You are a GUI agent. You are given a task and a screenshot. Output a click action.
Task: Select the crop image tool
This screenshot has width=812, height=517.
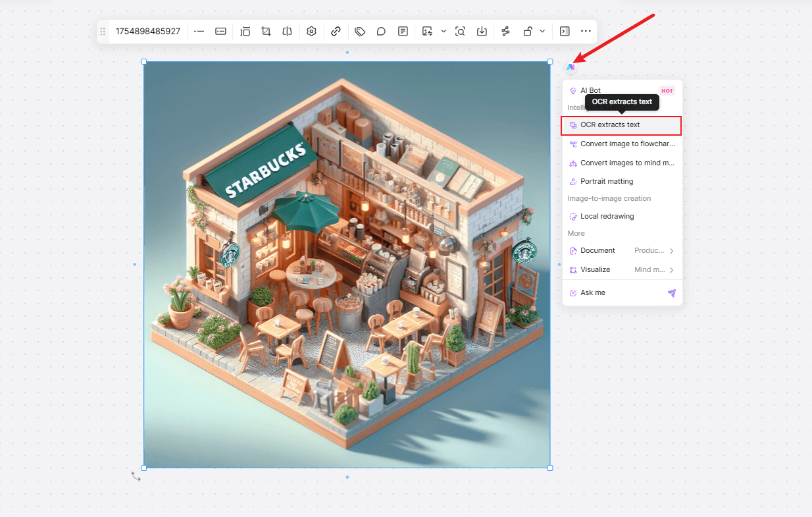[x=266, y=31]
